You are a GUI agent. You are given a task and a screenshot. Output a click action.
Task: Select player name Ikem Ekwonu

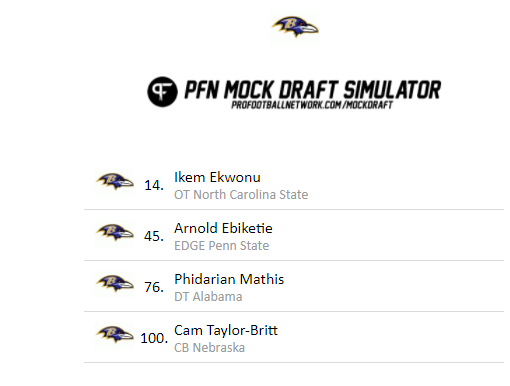[x=217, y=177]
